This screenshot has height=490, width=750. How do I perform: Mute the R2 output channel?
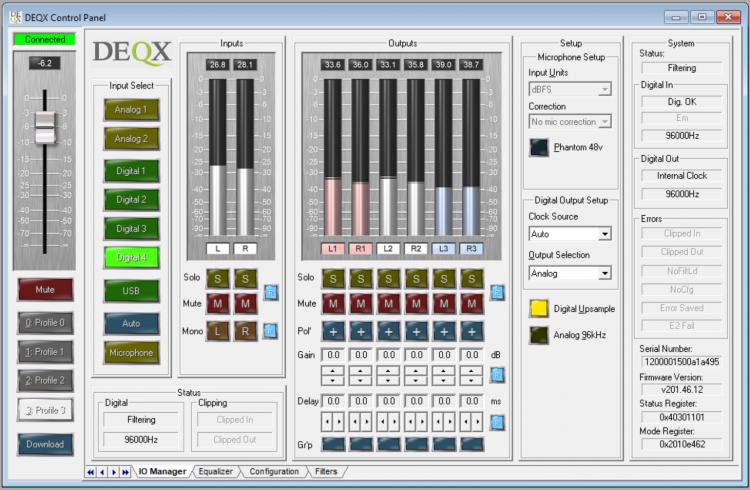416,304
